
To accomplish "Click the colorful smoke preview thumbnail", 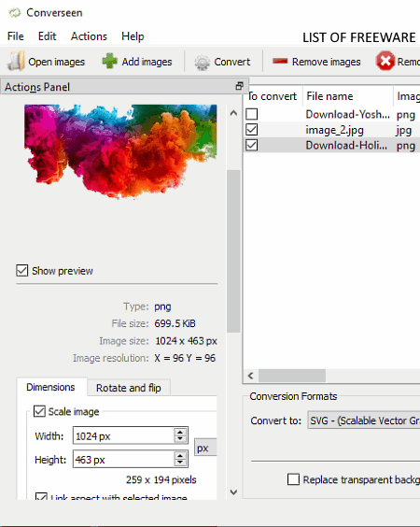I will (x=120, y=151).
